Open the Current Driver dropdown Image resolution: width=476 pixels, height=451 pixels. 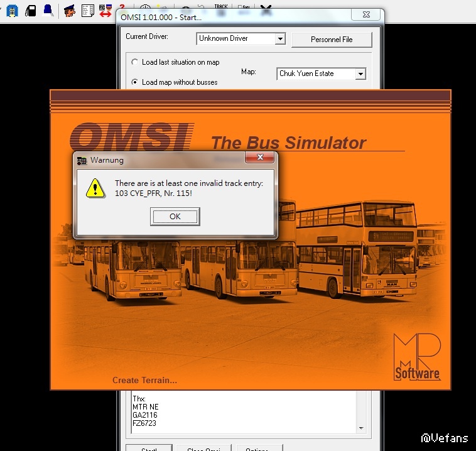pos(280,38)
